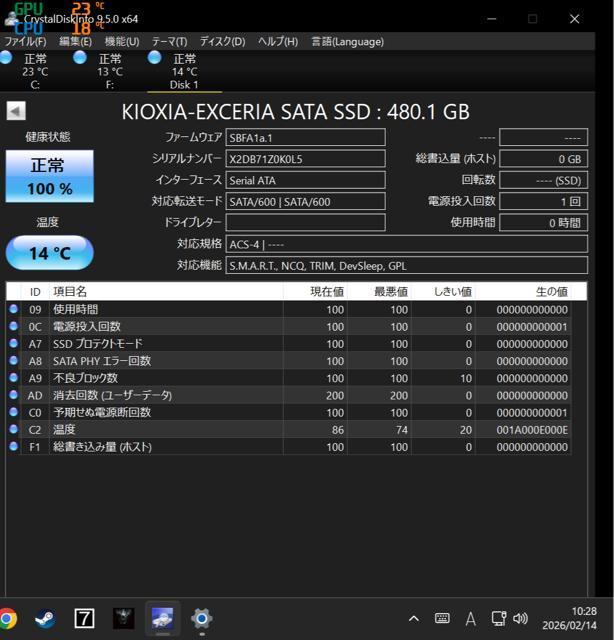Click the ID column header
Viewport: 614px width, 640px height.
35,291
